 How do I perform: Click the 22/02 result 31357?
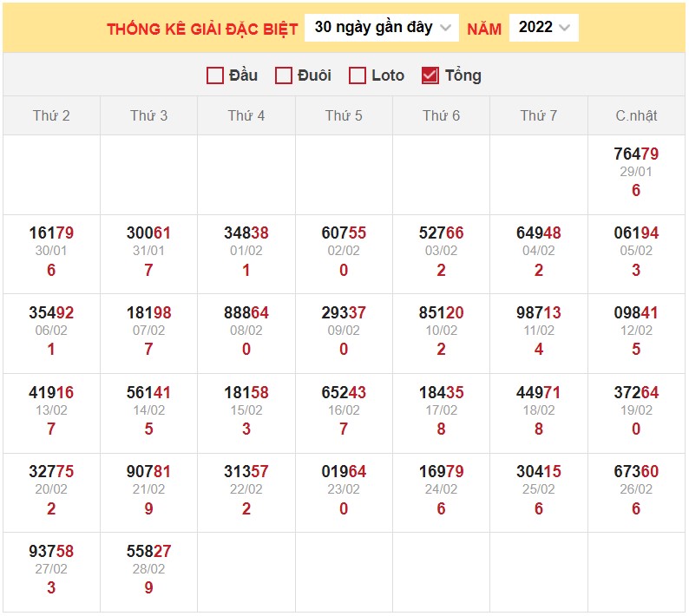pos(246,472)
